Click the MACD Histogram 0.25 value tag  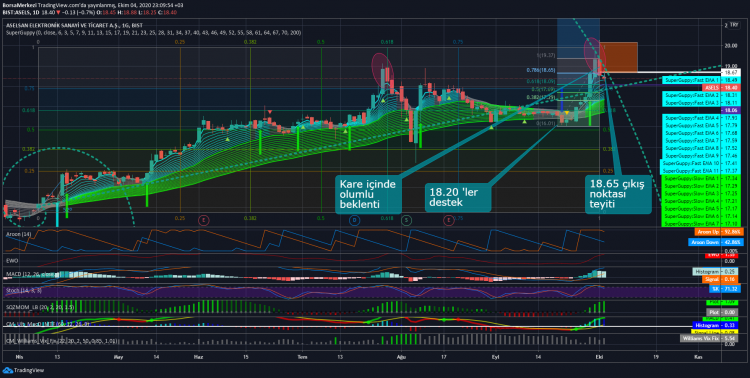[x=716, y=271]
